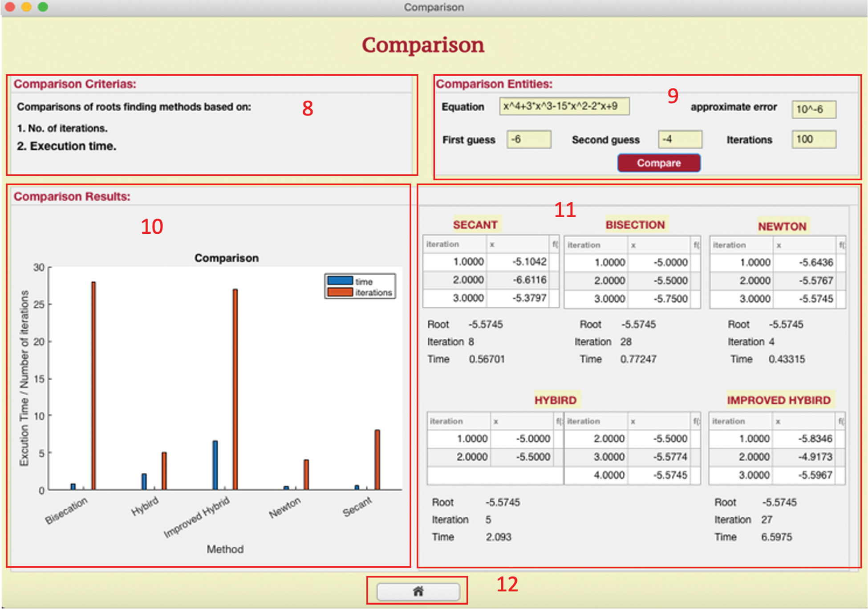The height and width of the screenshot is (609, 868).
Task: Select the Second guess input box
Action: [680, 140]
